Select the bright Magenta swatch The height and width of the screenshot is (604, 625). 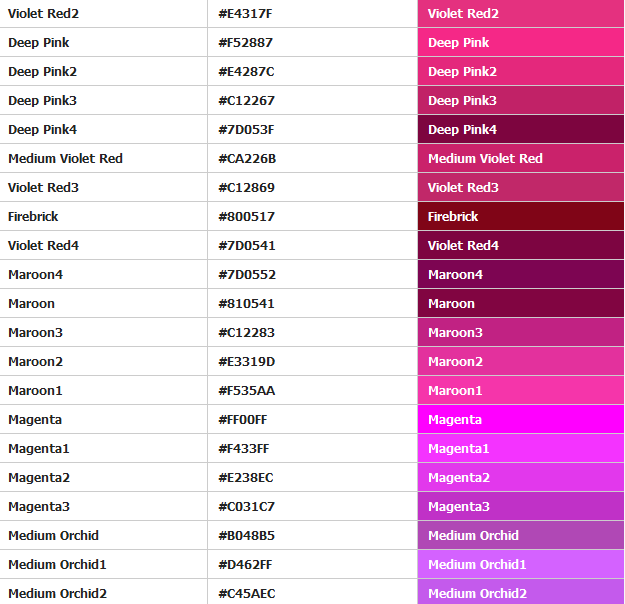(x=520, y=420)
